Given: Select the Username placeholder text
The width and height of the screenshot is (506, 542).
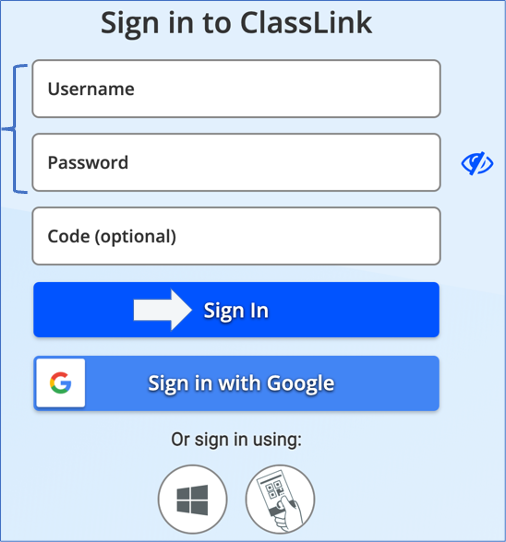Looking at the screenshot, I should tap(91, 89).
